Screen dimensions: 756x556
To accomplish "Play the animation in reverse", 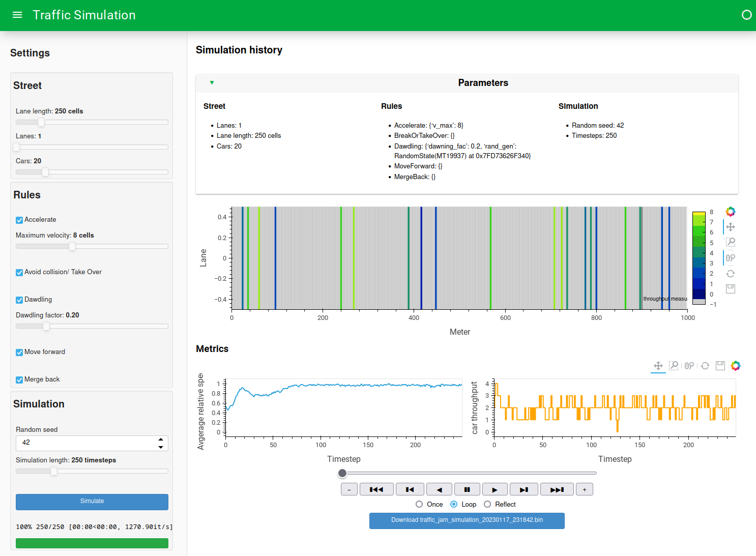I will (x=439, y=489).
